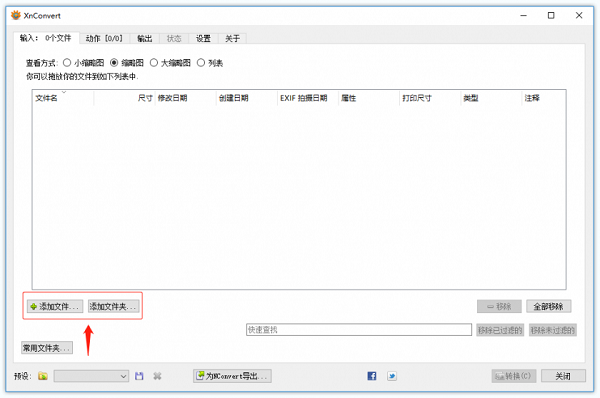Screen dimensions: 600x398
Task: Sort by 文件名 column header
Action: pyautogui.click(x=63, y=98)
